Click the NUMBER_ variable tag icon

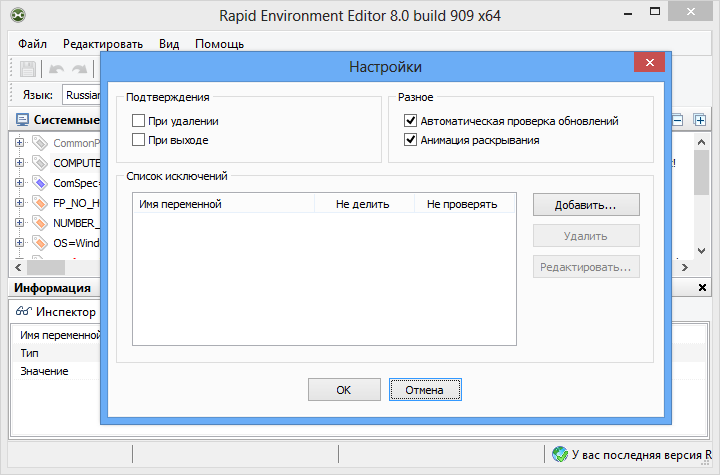point(40,223)
